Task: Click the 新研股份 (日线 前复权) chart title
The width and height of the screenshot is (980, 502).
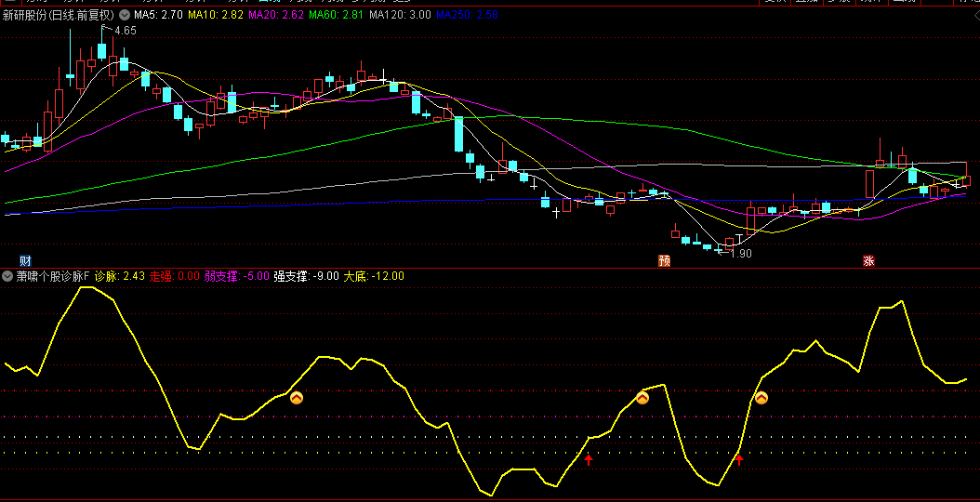Action: tap(59, 16)
